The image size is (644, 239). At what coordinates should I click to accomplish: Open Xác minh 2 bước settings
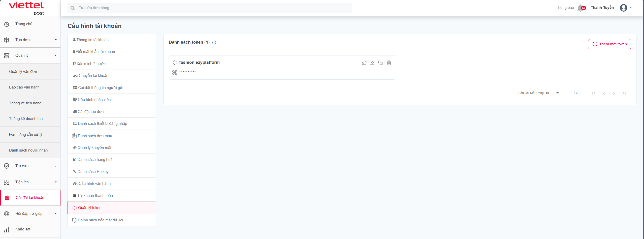point(91,64)
